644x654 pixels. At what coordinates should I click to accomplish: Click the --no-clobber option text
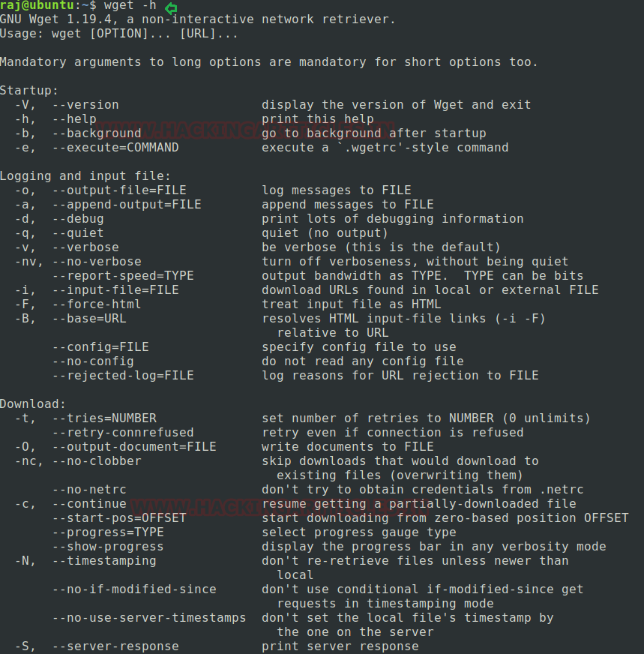96,460
